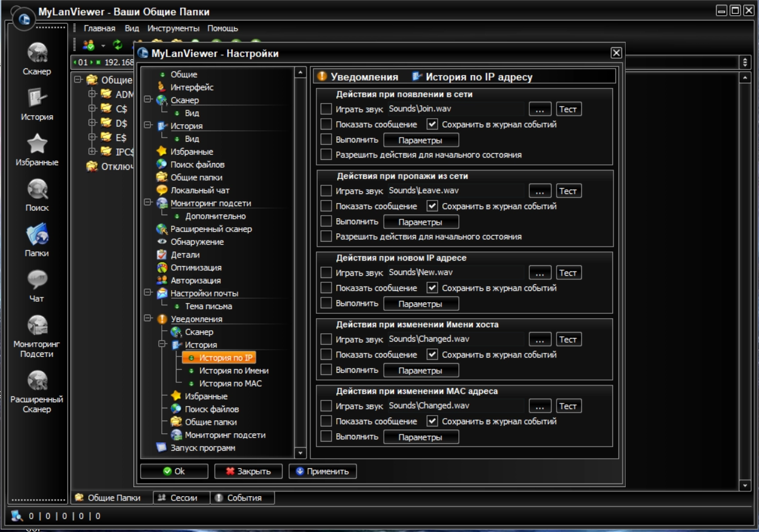The height and width of the screenshot is (532, 759).
Task: Click settings tree scroll down arrow
Action: coord(300,453)
